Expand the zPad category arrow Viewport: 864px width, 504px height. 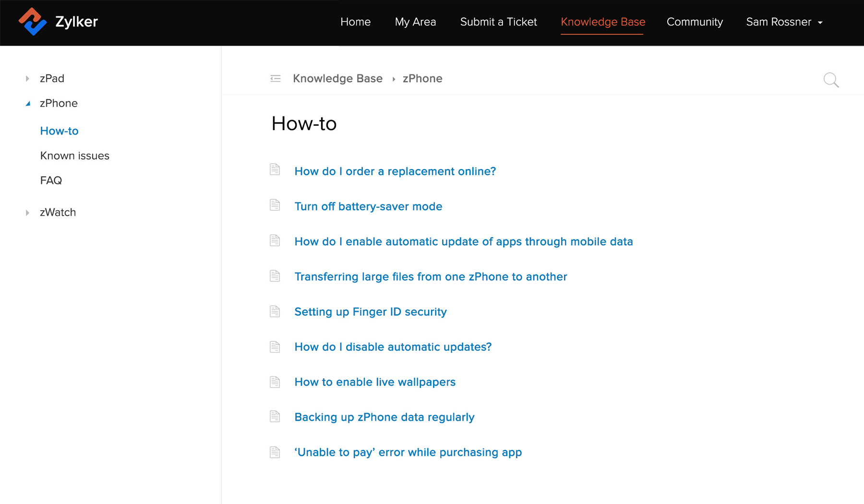27,79
